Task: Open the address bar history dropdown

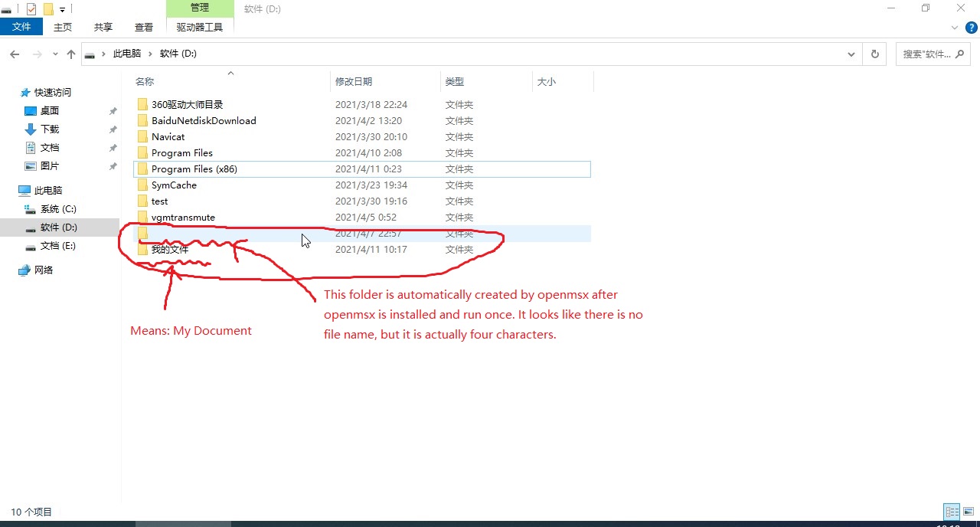Action: pos(851,54)
